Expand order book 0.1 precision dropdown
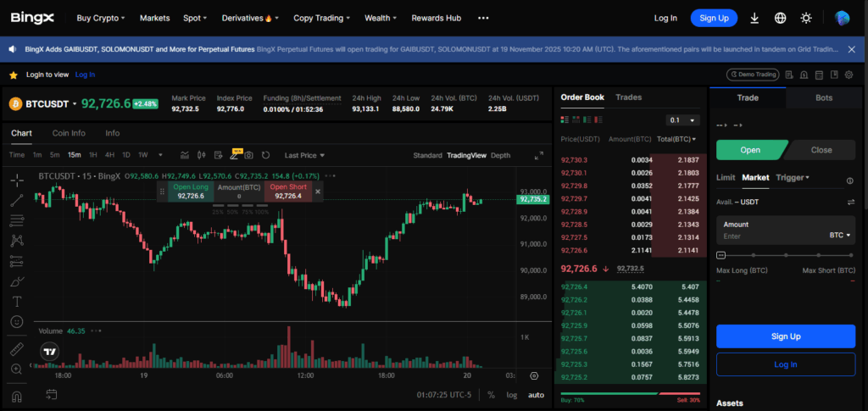The image size is (868, 411). click(x=682, y=120)
